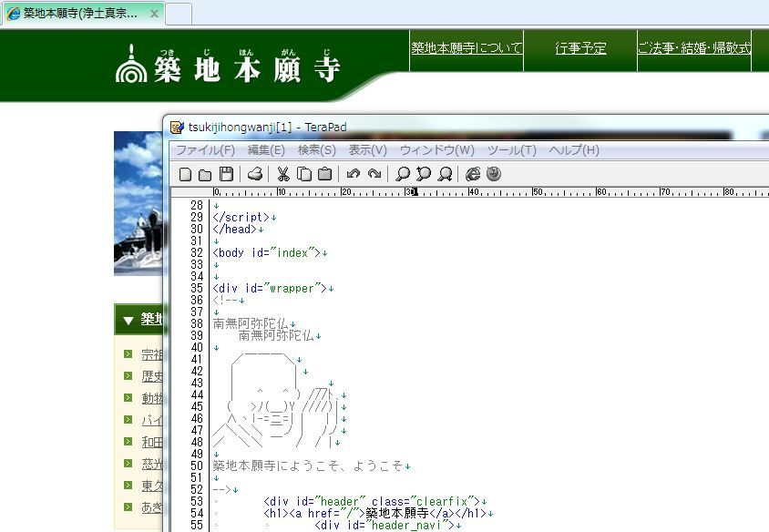The image size is (769, 532).
Task: Click the sidebar link starting with 歴史
Action: pyautogui.click(x=152, y=376)
